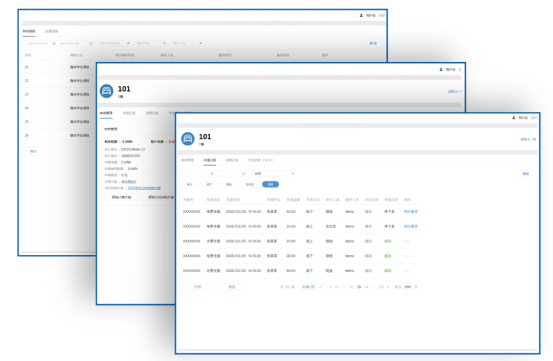This screenshot has height=361, width=553.
Task: Click the jump-to-page input showing 999
Action: (408, 287)
